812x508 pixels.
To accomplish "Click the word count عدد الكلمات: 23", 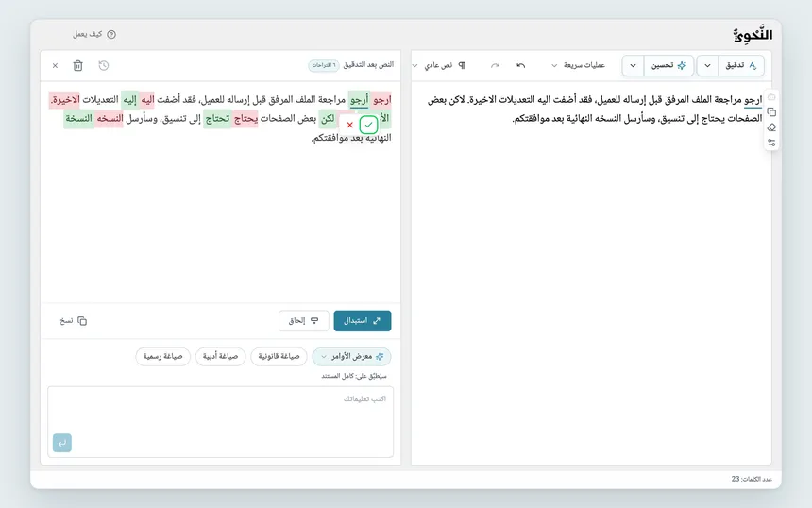I will pyautogui.click(x=752, y=479).
